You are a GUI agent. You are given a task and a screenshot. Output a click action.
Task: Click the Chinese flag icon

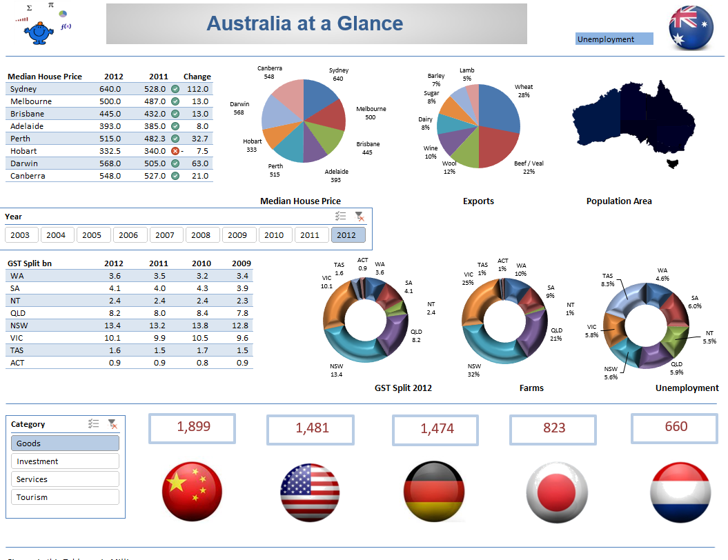point(192,492)
